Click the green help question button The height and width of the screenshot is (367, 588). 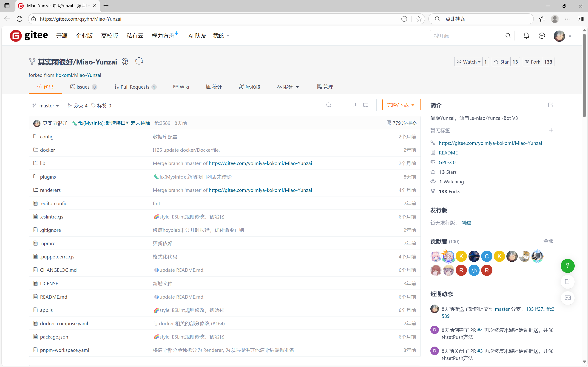click(x=567, y=266)
